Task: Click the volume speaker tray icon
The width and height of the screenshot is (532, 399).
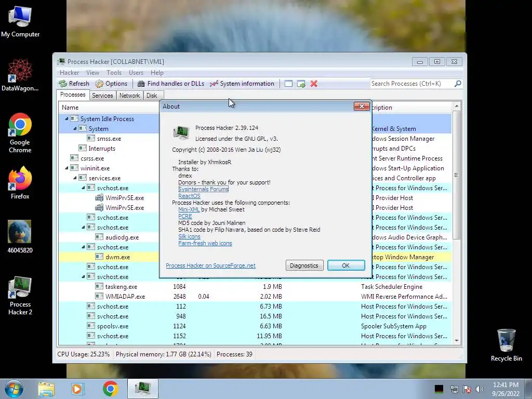Action: [480, 389]
